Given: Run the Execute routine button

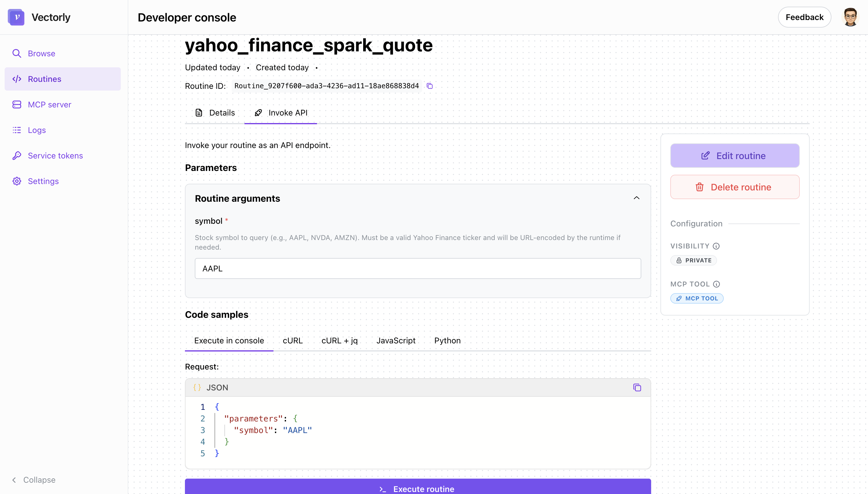Looking at the screenshot, I should [418, 488].
